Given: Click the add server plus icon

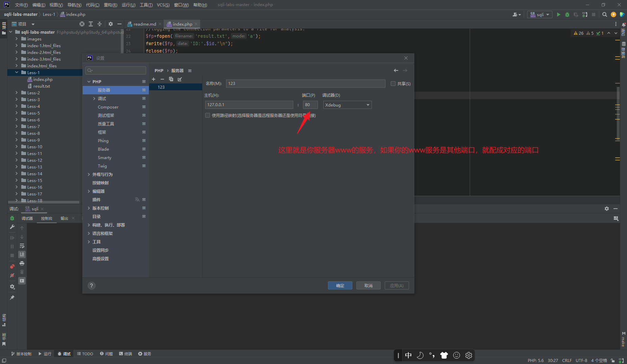Looking at the screenshot, I should [x=154, y=79].
